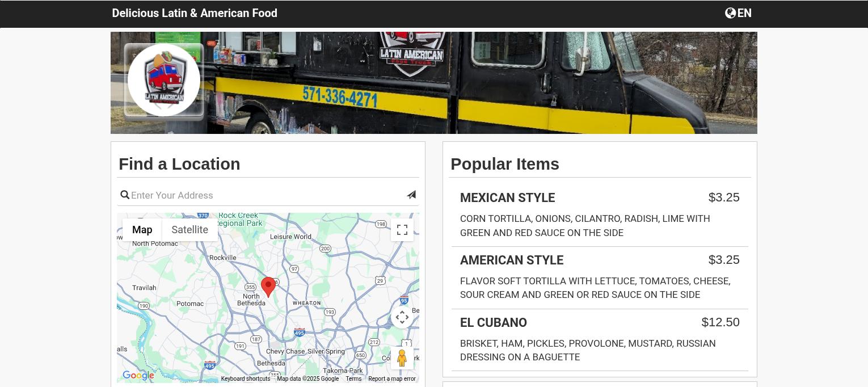This screenshot has width=868, height=387.
Task: Open Google logo link on map
Action: [138, 376]
